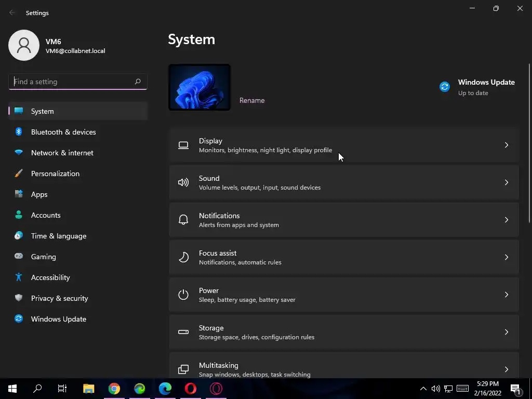Image resolution: width=532 pixels, height=399 pixels.
Task: Click the Apps grid icon in sidebar
Action: [x=19, y=194]
